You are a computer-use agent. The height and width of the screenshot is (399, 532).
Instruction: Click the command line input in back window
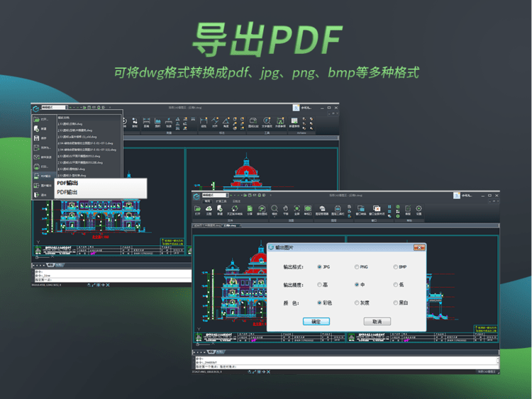click(x=112, y=280)
